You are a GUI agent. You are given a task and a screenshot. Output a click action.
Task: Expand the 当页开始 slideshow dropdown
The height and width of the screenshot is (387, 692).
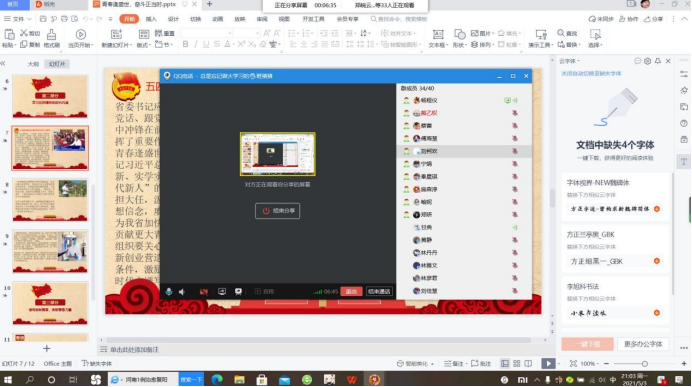point(92,45)
